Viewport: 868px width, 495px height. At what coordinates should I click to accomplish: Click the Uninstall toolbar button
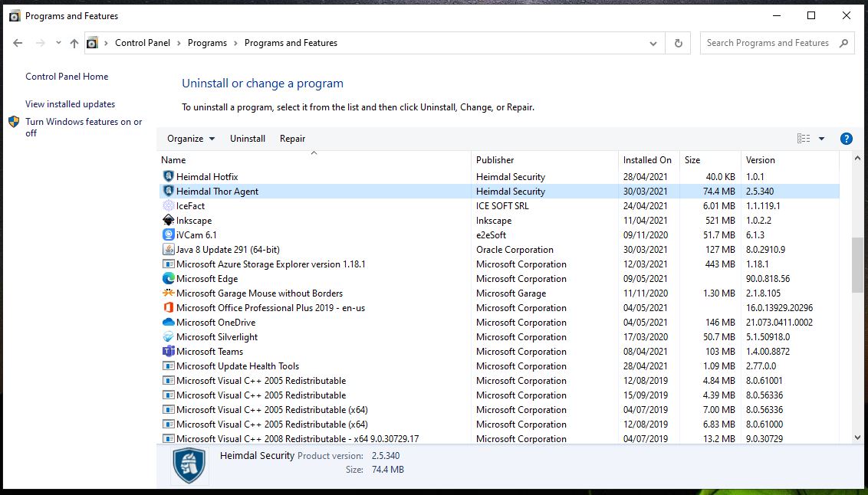tap(248, 139)
